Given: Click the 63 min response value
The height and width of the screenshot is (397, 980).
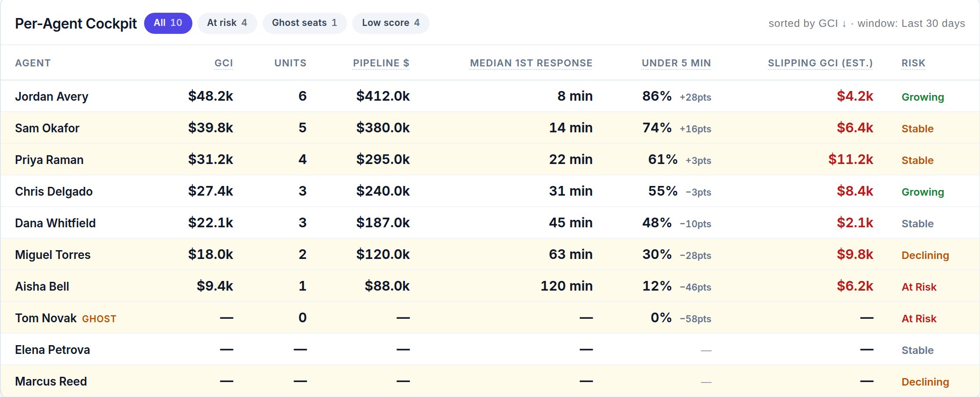Looking at the screenshot, I should point(571,254).
